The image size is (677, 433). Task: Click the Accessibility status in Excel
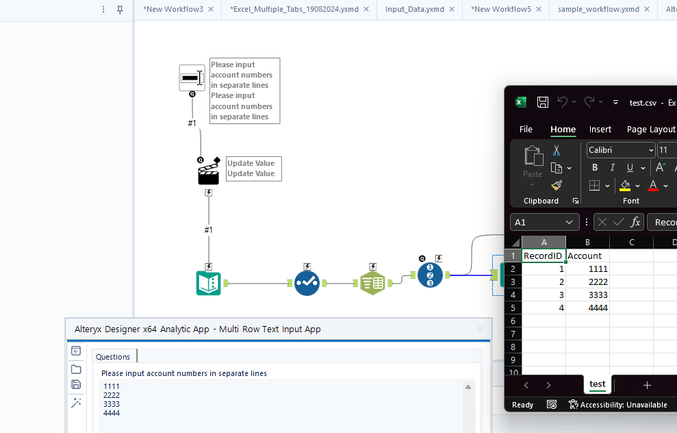[618, 405]
